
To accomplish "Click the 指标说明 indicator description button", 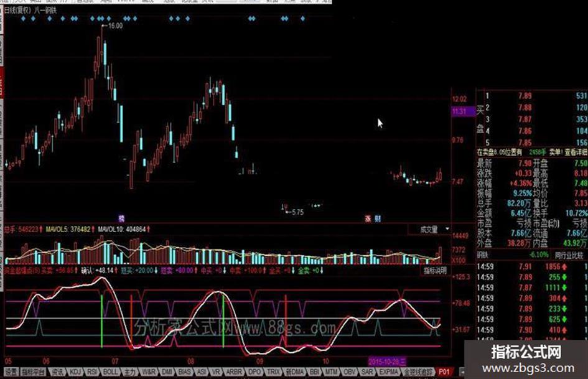I will click(435, 271).
